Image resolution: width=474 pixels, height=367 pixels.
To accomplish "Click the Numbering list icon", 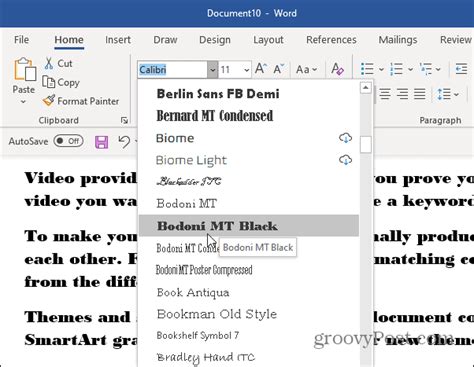I will click(x=396, y=69).
